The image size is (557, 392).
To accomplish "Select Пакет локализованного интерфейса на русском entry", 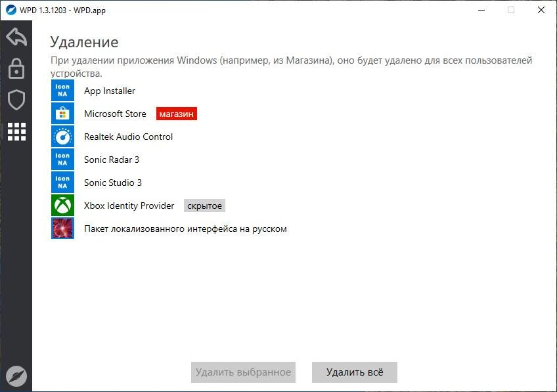I will pyautogui.click(x=185, y=229).
